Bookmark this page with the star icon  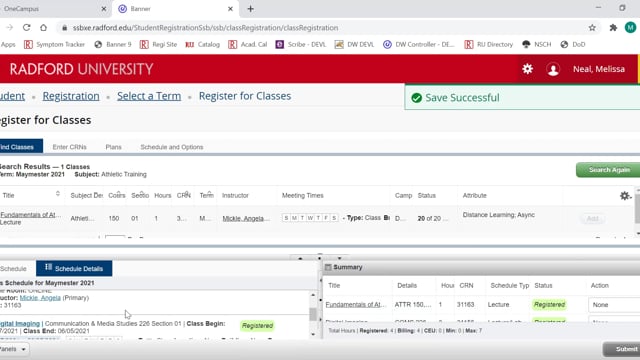[x=592, y=28]
